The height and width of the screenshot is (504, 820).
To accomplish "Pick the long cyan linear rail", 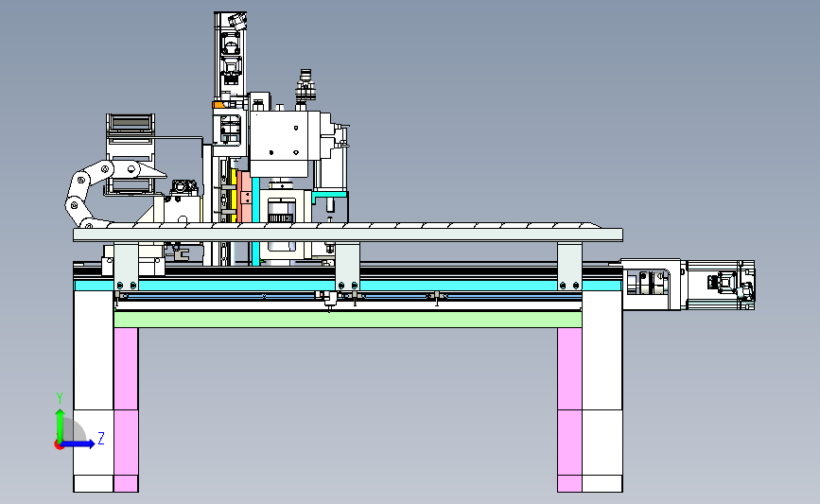I will 348,286.
